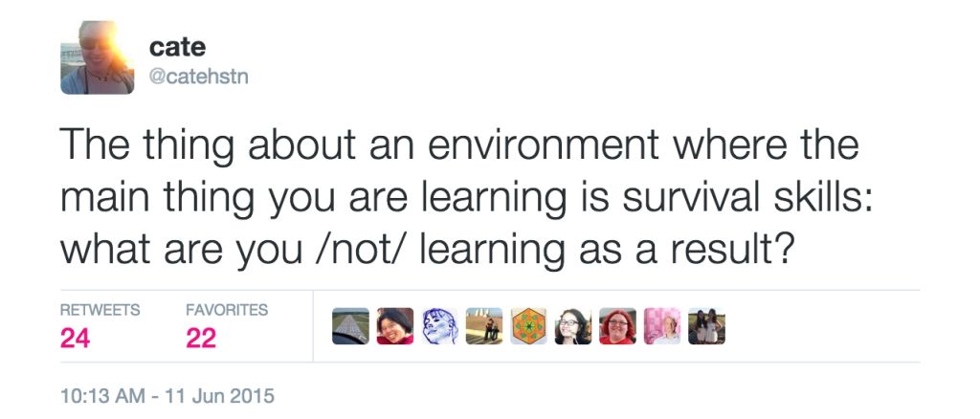980x419 pixels.
Task: Click the avatar of person sitting outdoors
Action: 484,326
